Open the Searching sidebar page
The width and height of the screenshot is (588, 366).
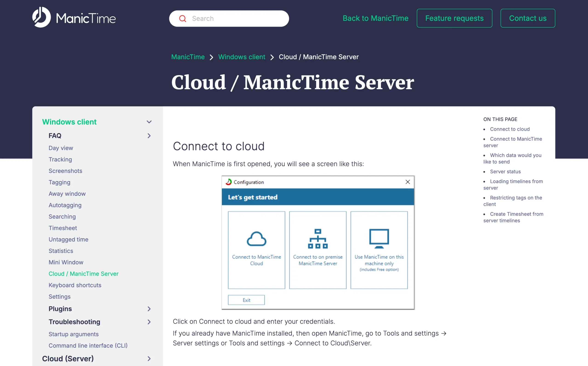62,217
